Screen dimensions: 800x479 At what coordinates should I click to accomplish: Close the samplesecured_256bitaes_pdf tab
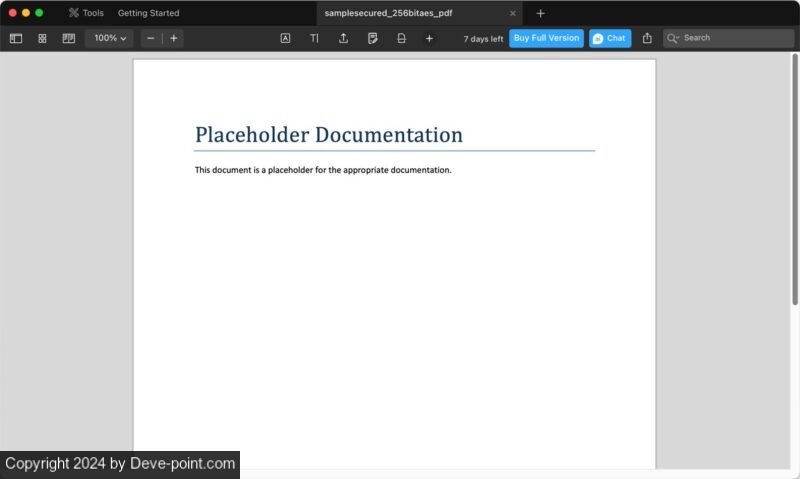click(513, 13)
